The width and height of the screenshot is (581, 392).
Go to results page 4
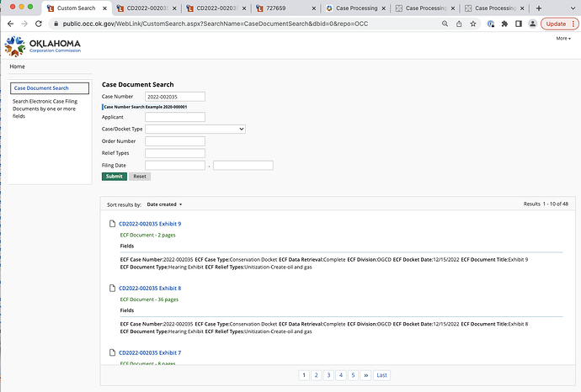pos(341,375)
